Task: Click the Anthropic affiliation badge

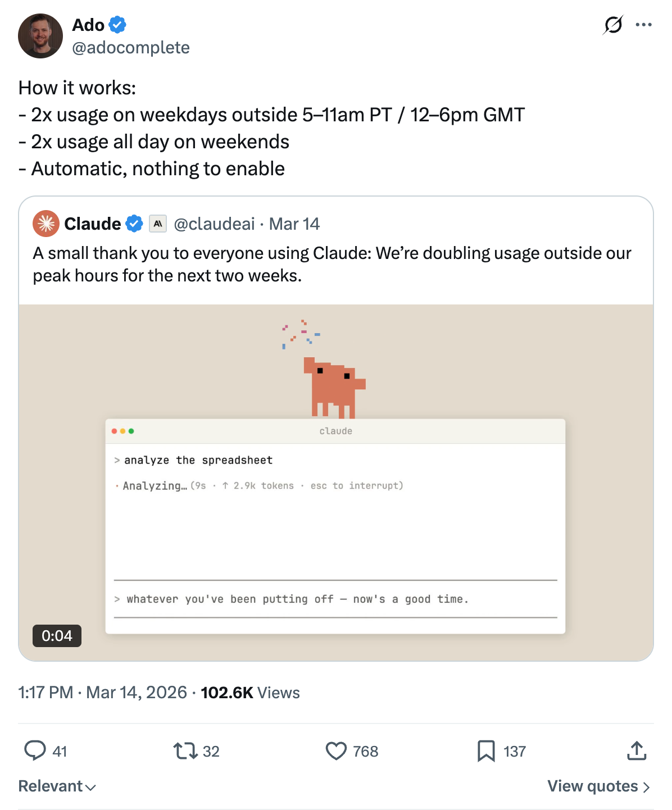Action: [x=158, y=224]
